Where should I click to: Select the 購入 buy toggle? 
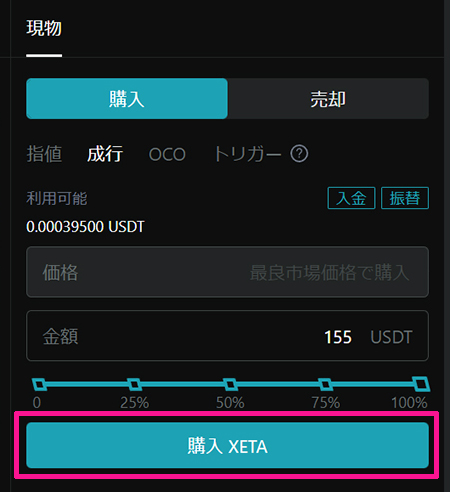coord(127,99)
